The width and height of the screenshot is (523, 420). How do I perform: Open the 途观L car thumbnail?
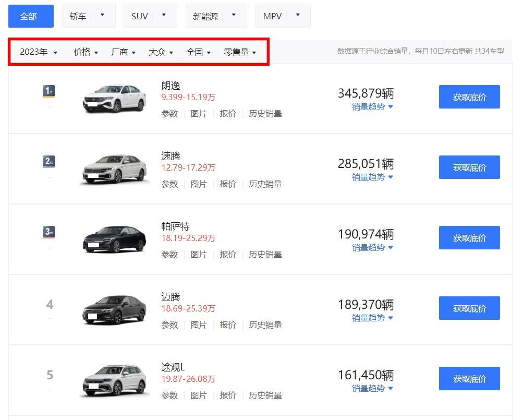click(x=114, y=380)
